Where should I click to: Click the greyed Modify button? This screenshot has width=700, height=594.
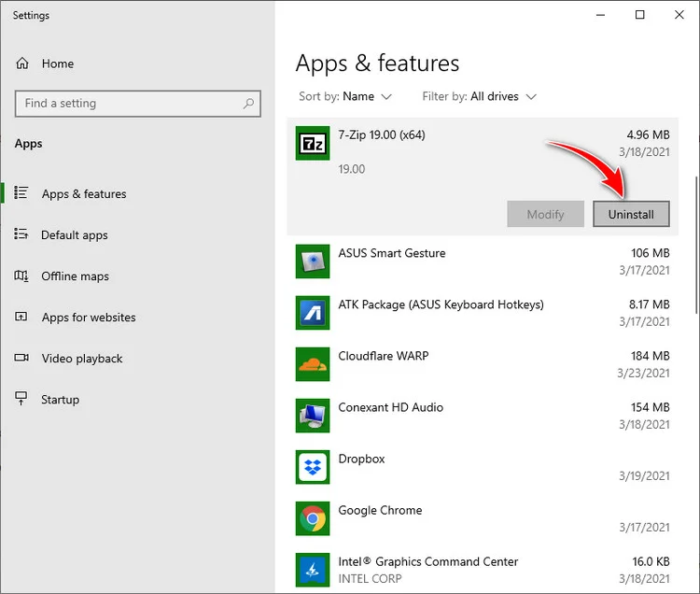(545, 214)
